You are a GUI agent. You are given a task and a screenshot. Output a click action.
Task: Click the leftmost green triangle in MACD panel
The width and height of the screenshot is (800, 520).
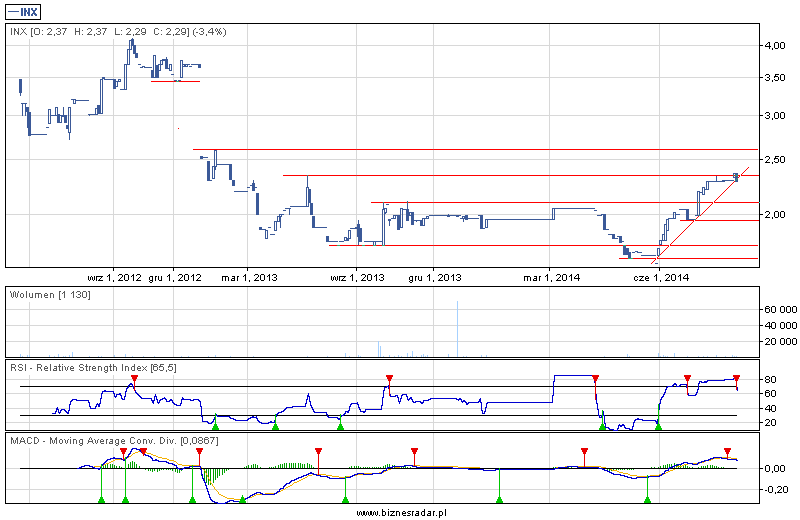pos(101,497)
